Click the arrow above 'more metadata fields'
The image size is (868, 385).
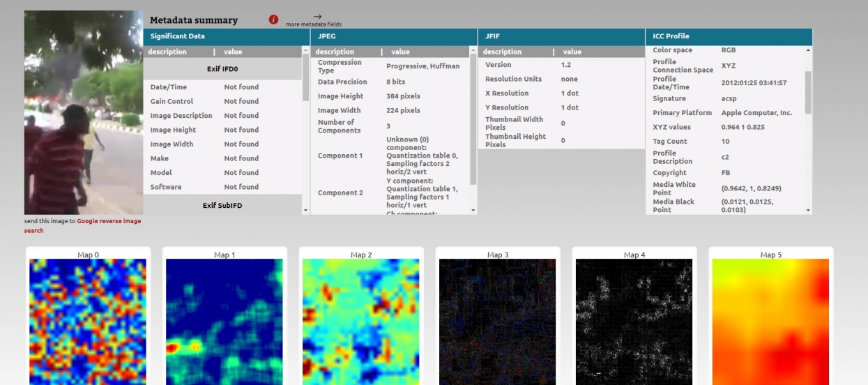click(317, 16)
